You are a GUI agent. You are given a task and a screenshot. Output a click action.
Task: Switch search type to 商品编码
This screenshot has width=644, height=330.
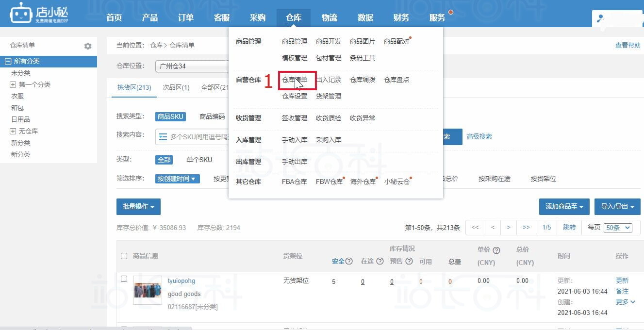coord(212,116)
